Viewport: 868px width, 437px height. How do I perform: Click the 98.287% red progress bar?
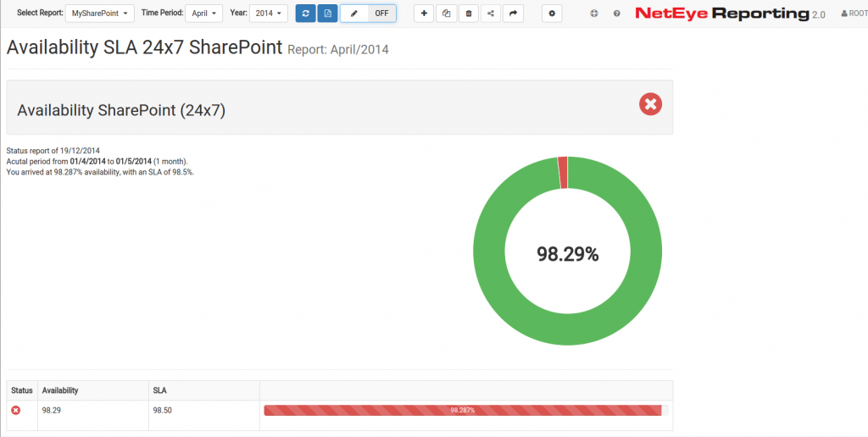463,410
